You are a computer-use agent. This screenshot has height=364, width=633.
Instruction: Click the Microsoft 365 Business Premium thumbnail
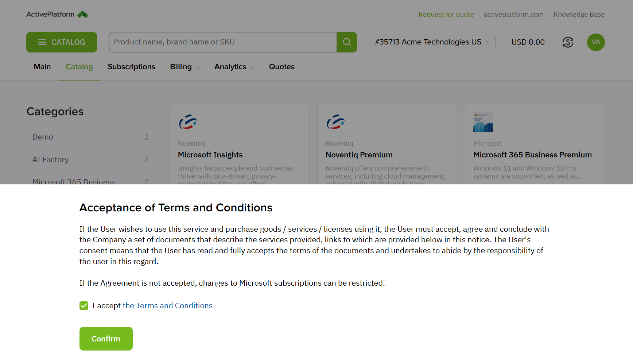coord(483,122)
